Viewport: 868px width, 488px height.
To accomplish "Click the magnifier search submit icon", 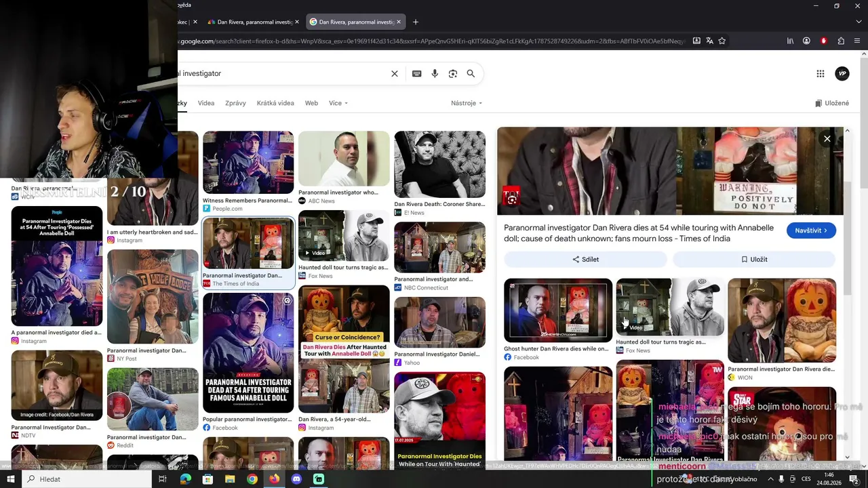I will pos(471,74).
